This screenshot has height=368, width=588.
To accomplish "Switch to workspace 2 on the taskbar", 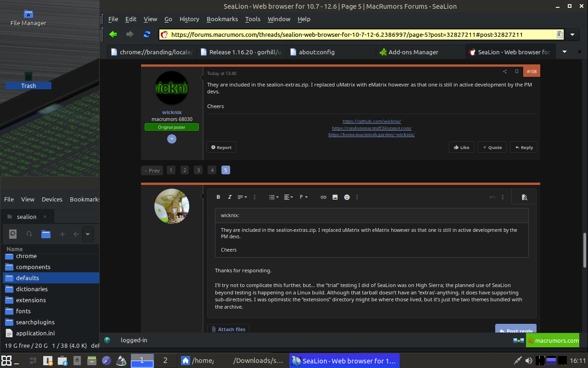I will [165, 361].
